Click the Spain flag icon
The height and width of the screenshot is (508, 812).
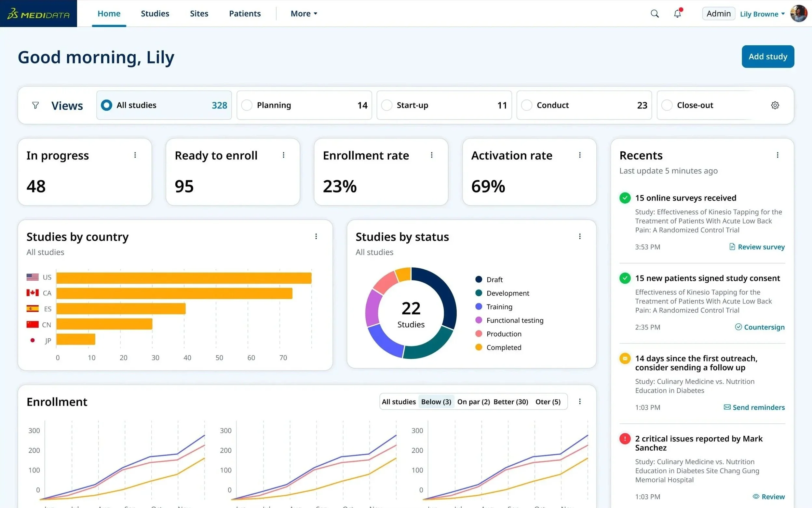(x=33, y=308)
